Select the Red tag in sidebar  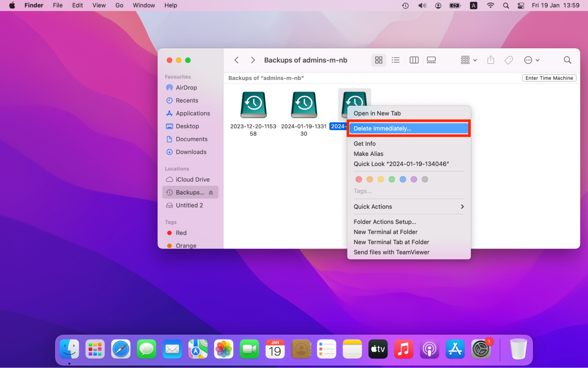(190, 233)
